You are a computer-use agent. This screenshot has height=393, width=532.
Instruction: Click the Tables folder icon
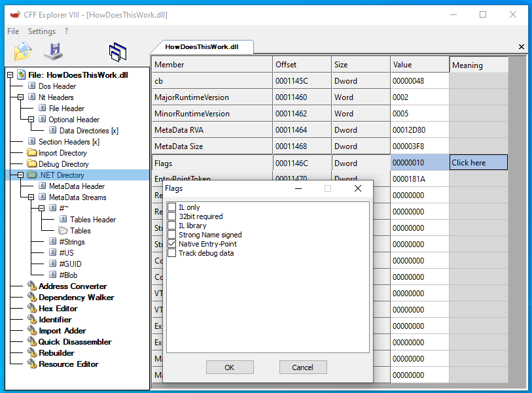(x=63, y=231)
